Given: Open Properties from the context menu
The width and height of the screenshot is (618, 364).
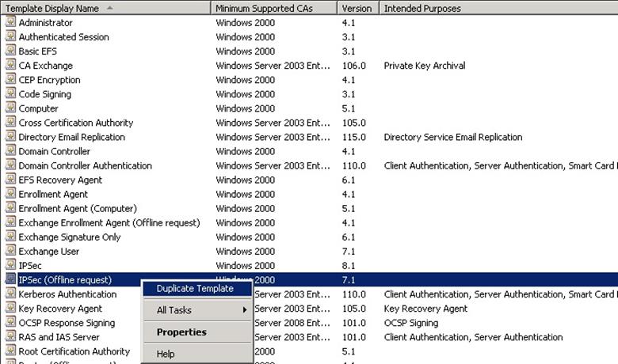Looking at the screenshot, I should tap(197, 332).
